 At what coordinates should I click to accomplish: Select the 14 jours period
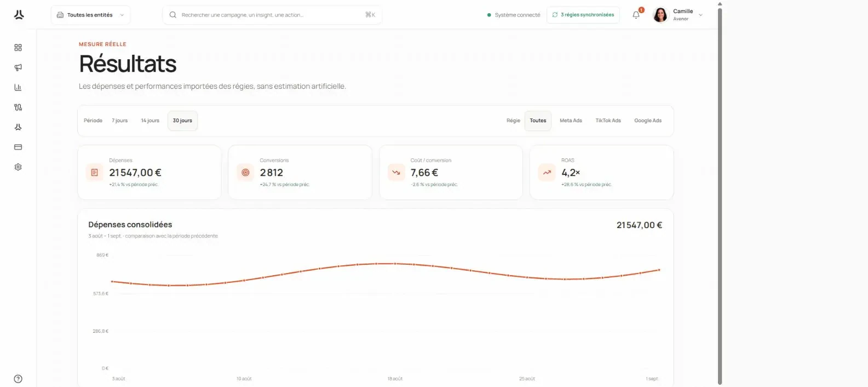(150, 121)
